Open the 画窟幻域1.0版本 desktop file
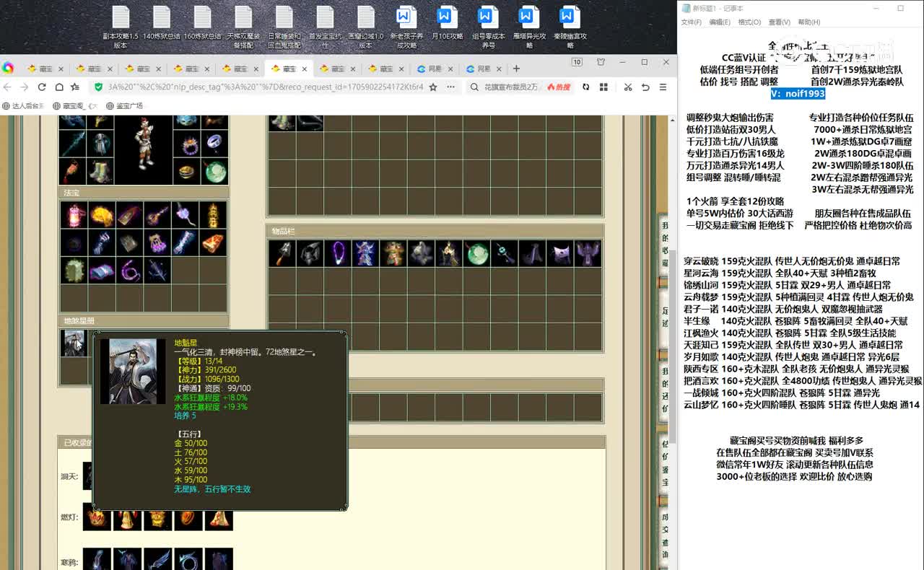Image resolution: width=924 pixels, height=570 pixels. [366, 27]
